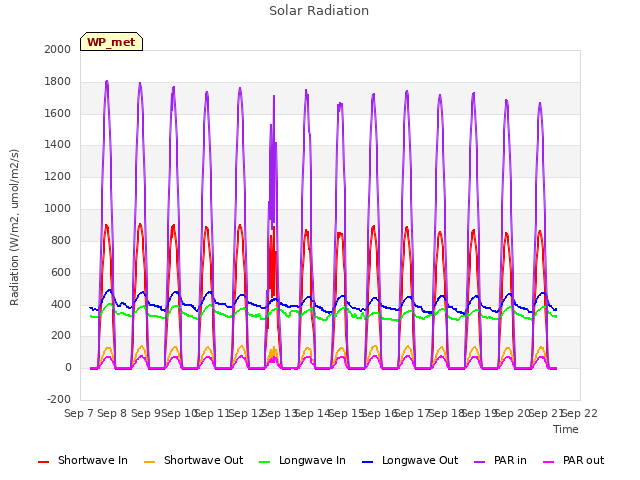Click the 1000 y-axis tick label
This screenshot has height=480, width=640.
(x=58, y=209)
